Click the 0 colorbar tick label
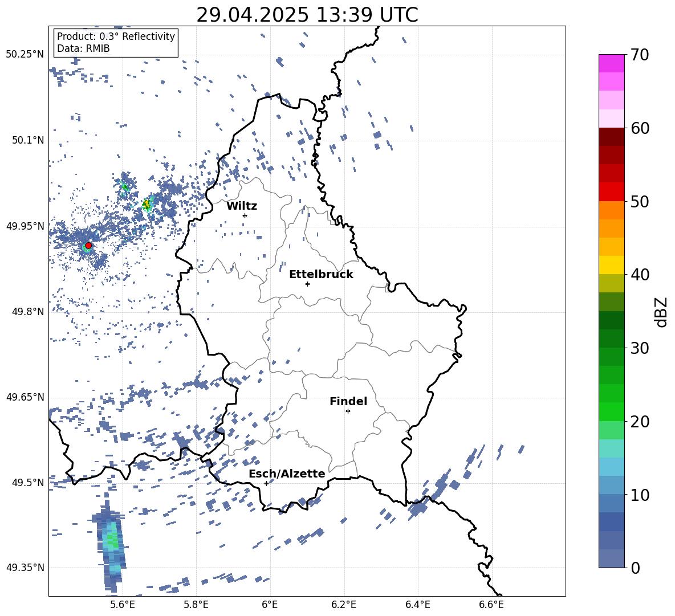The image size is (675, 616). tap(636, 568)
